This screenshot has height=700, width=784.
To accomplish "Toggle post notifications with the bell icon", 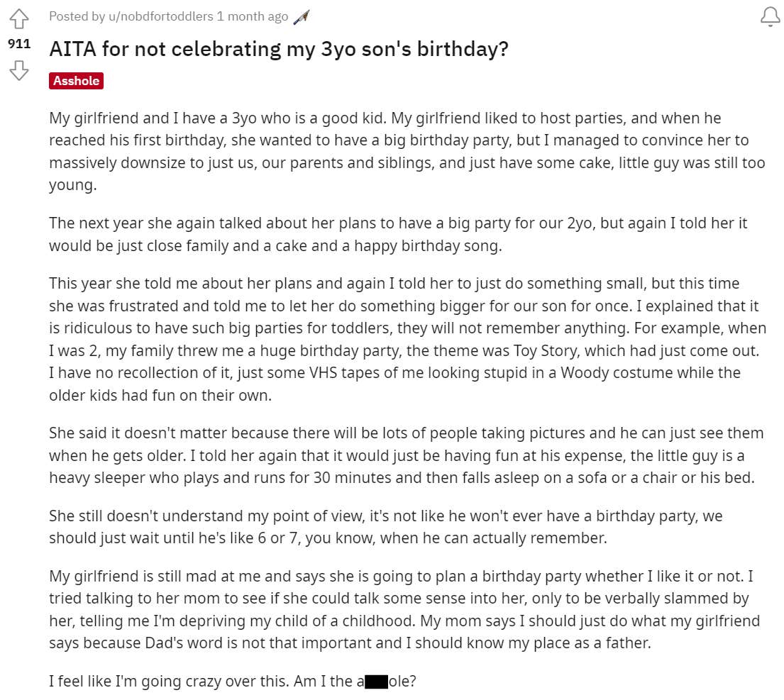I will pyautogui.click(x=770, y=18).
